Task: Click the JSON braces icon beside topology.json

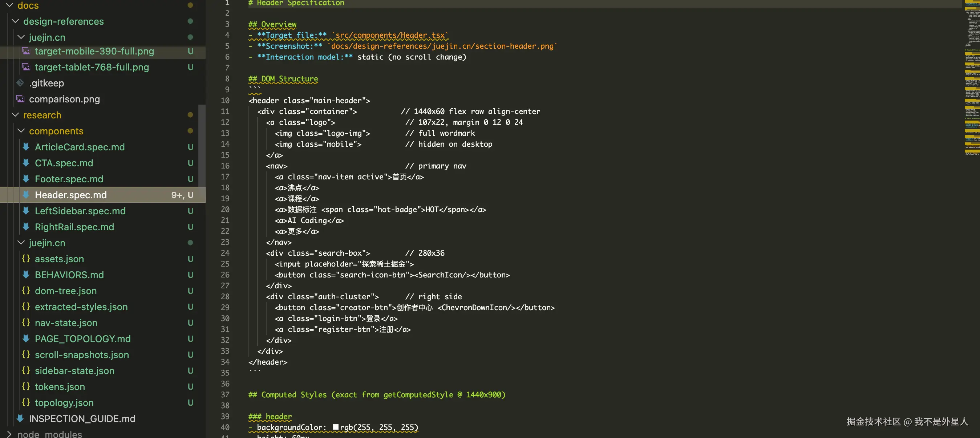Action: pyautogui.click(x=26, y=403)
